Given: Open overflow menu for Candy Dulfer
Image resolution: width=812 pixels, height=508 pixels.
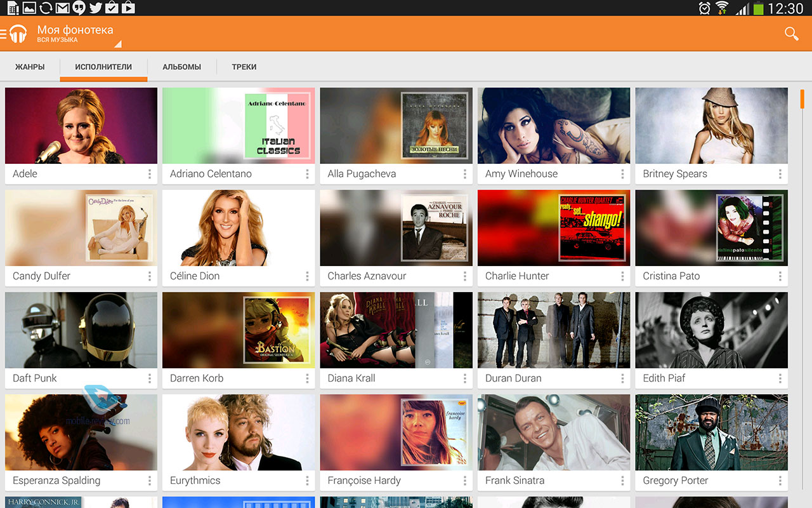Looking at the screenshot, I should click(x=150, y=276).
